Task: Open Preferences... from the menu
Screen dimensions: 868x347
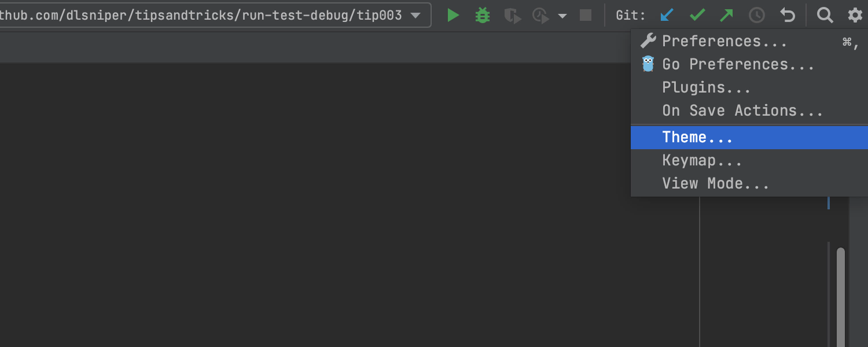Action: click(x=724, y=42)
